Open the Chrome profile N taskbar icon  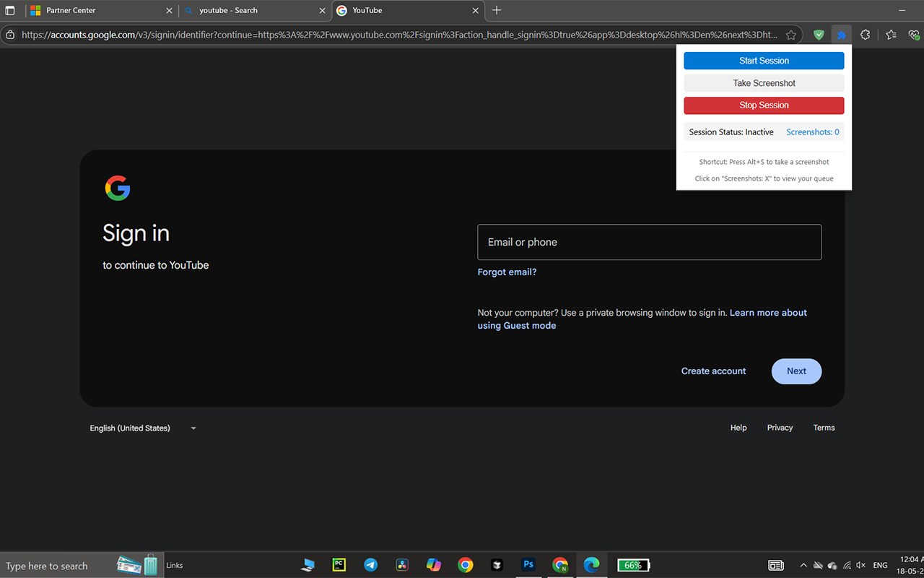pos(560,565)
